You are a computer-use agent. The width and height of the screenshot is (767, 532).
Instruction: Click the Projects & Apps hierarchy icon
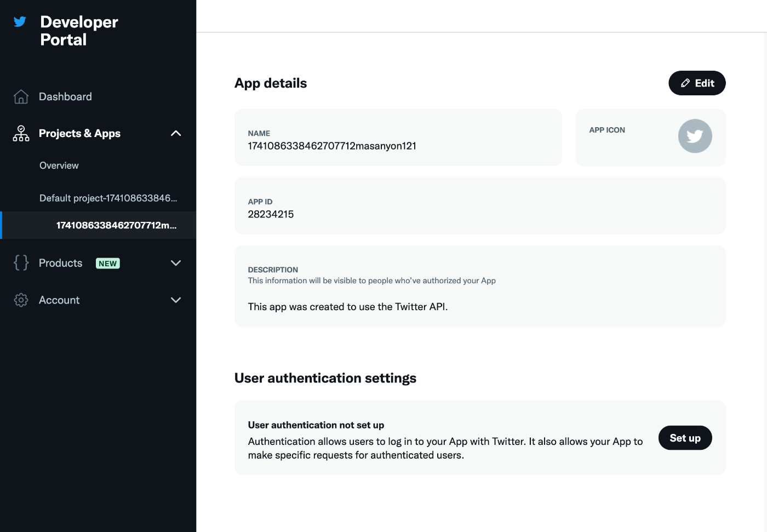[x=21, y=133]
